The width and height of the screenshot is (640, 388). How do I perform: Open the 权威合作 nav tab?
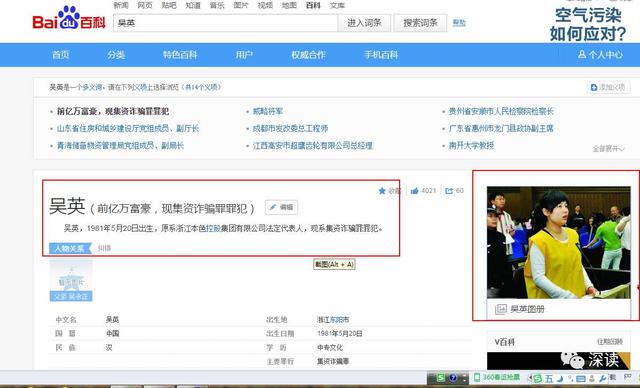coord(308,55)
